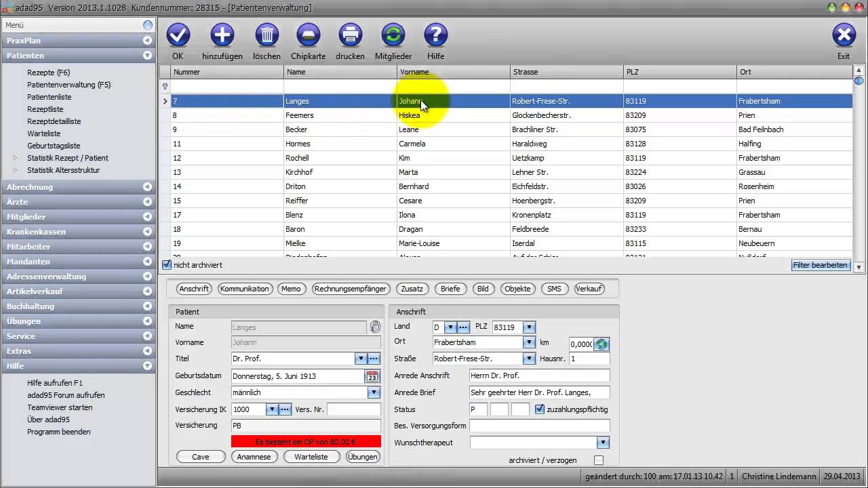Expand the Statistik Rezept / Patient tree item

(x=16, y=158)
